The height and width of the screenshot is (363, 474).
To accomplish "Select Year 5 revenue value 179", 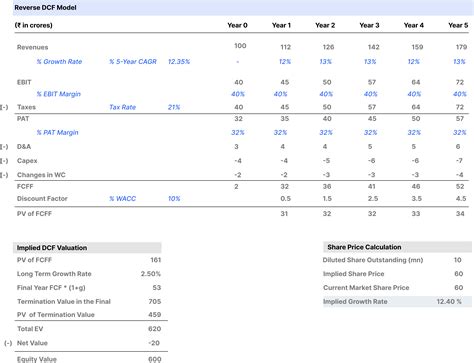I will pos(461,47).
